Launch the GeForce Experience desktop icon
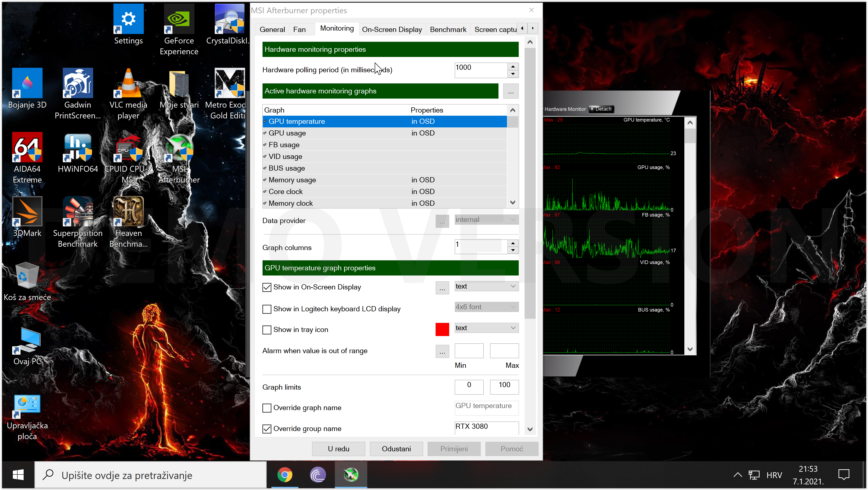This screenshot has height=490, width=868. click(x=179, y=30)
